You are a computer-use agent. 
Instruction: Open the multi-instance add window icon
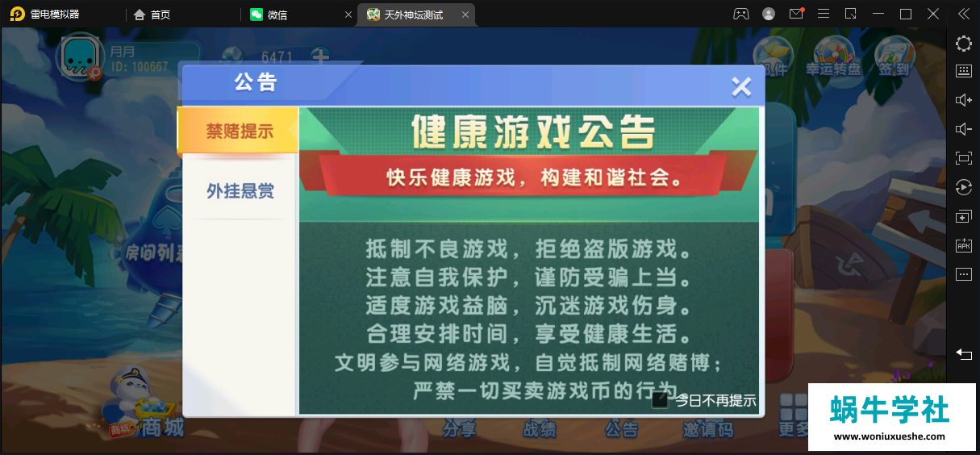963,217
